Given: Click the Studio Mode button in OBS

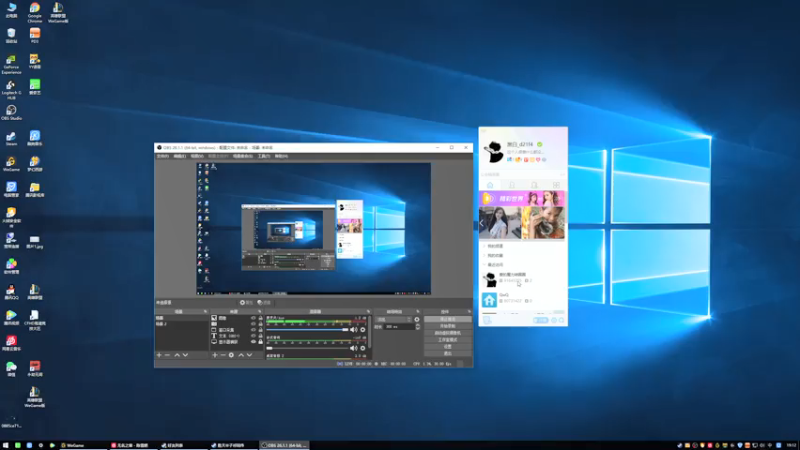Looking at the screenshot, I should (447, 340).
